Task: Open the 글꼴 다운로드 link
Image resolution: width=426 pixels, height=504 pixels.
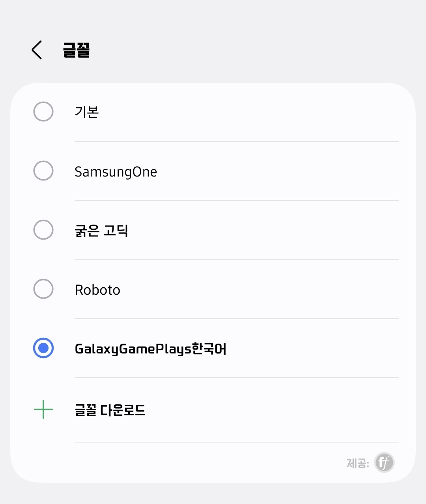Action: [110, 410]
